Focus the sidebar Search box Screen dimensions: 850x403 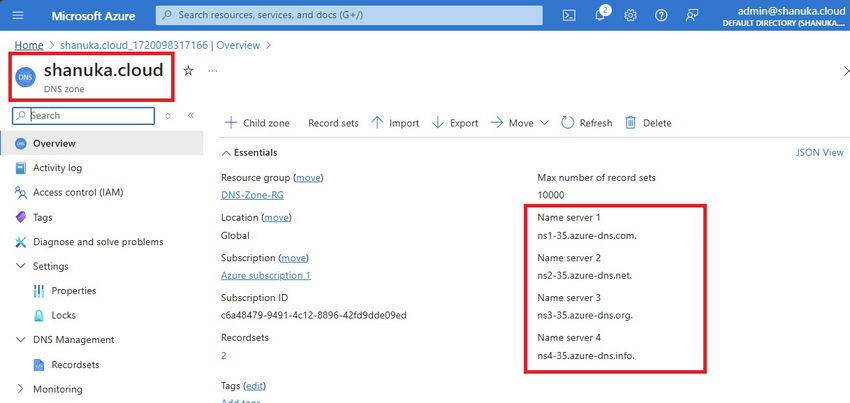click(x=83, y=116)
